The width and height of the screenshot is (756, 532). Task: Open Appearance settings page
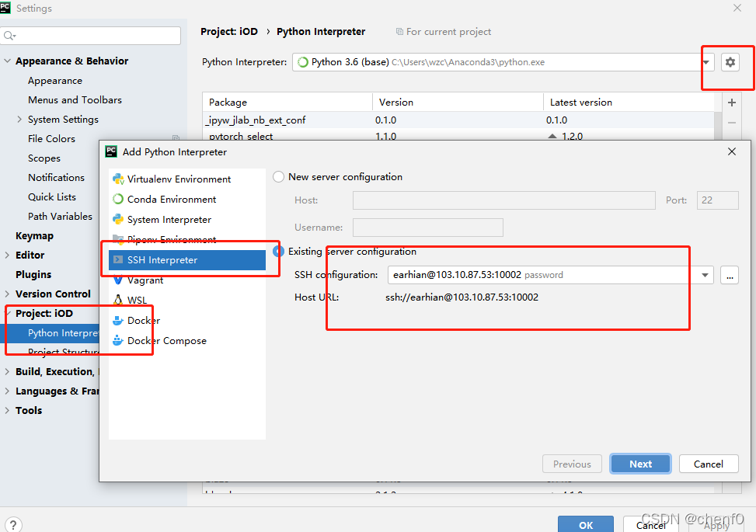[55, 81]
